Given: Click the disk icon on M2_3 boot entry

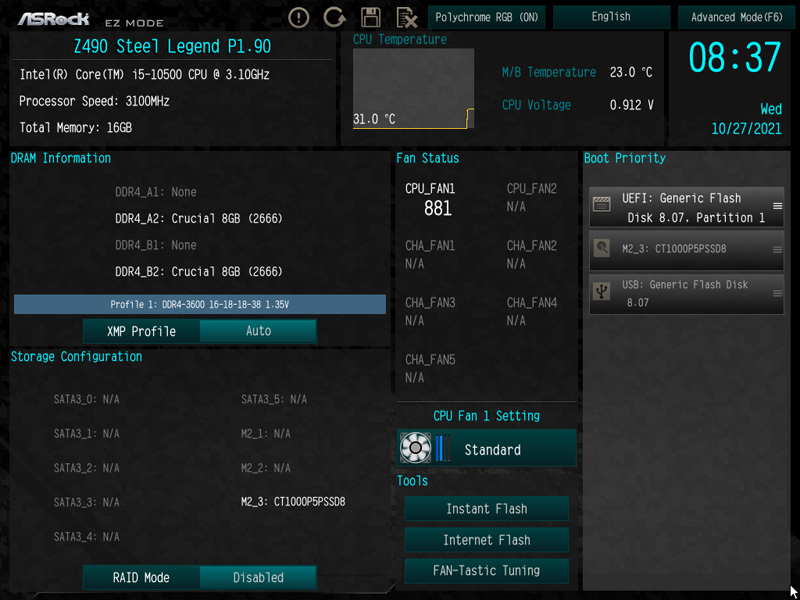Looking at the screenshot, I should tap(602, 248).
